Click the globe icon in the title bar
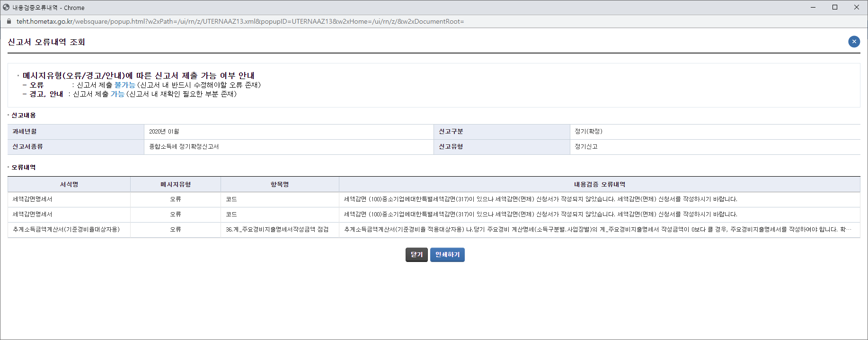This screenshot has height=340, width=868. [6, 8]
